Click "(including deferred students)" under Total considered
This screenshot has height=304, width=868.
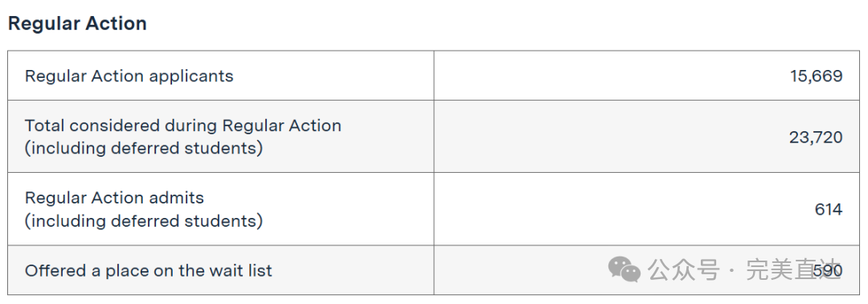[143, 149]
